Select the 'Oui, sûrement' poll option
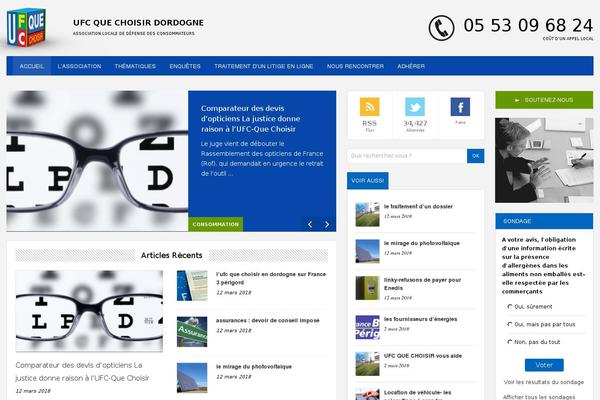The width and height of the screenshot is (600, 400). pos(510,307)
